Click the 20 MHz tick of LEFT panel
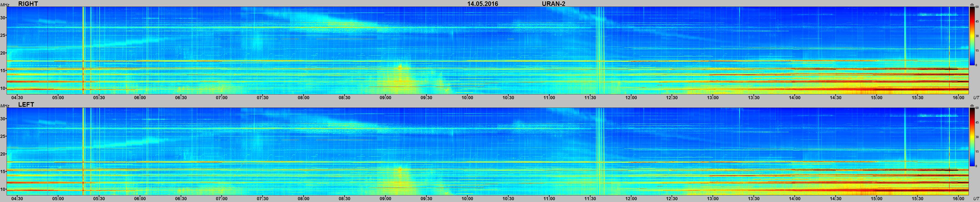 click(x=3, y=154)
